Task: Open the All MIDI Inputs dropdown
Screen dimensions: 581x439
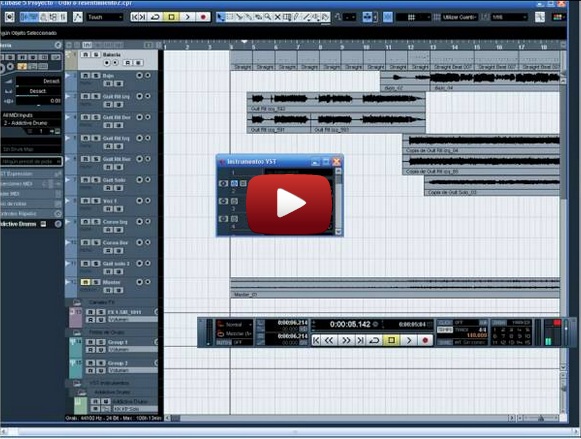Action: pos(31,115)
